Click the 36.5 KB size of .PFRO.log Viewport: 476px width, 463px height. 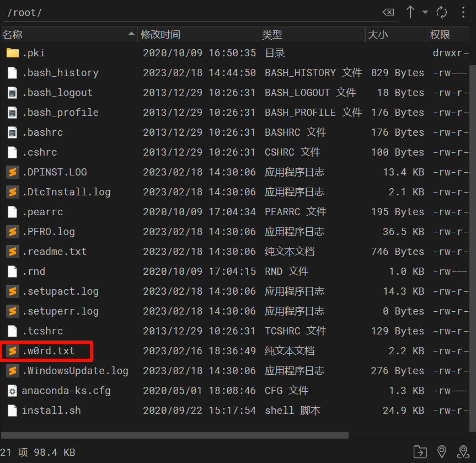tap(403, 232)
